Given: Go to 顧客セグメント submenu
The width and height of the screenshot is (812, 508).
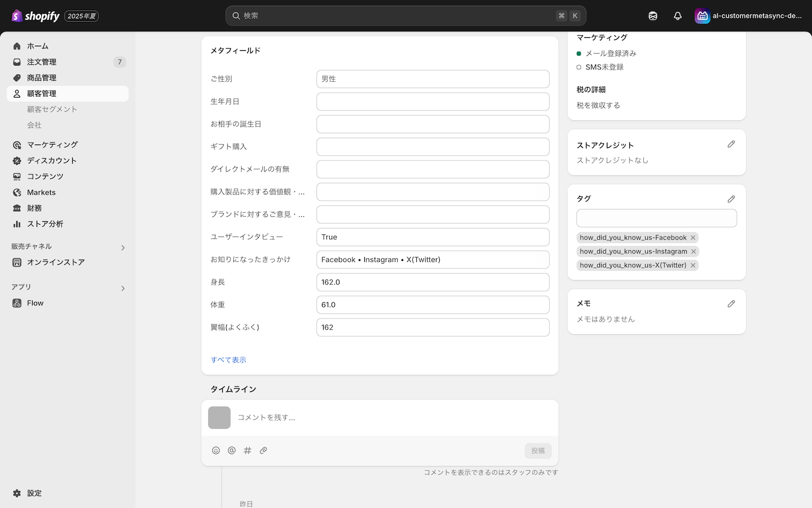Looking at the screenshot, I should tap(52, 110).
